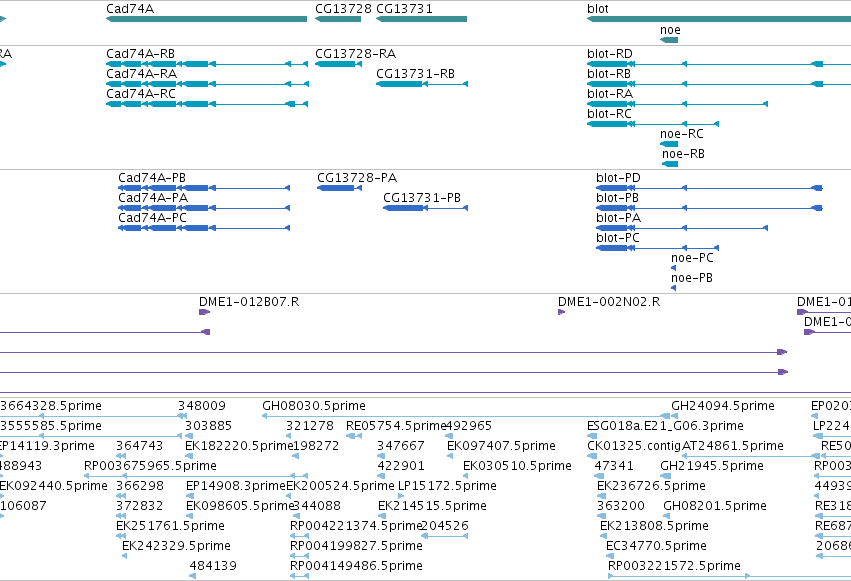Select protein Cad74A-PA
The width and height of the screenshot is (851, 581).
153,198
